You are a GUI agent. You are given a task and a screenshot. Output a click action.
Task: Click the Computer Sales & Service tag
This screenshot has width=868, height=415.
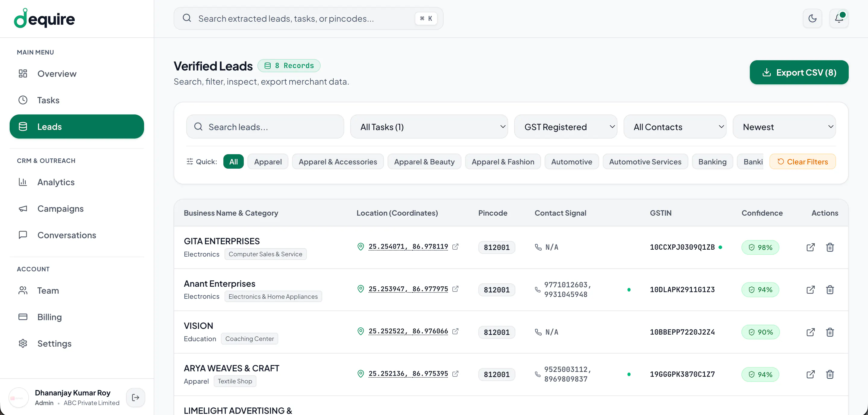coord(265,254)
